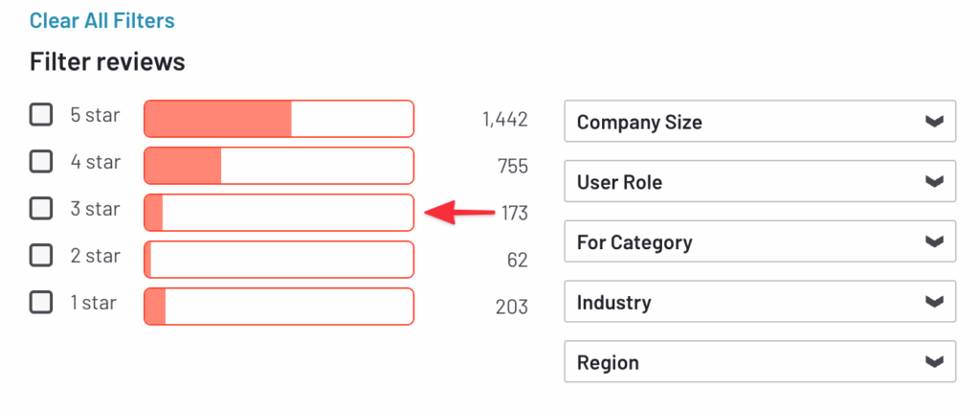Click the 1 star rating bar
The image size is (980, 412).
click(278, 307)
